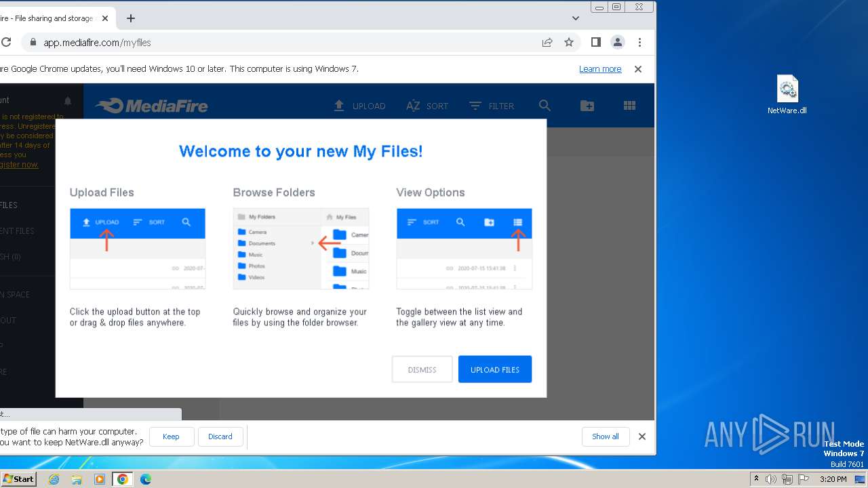Open Chrome profile avatar

[x=618, y=42]
